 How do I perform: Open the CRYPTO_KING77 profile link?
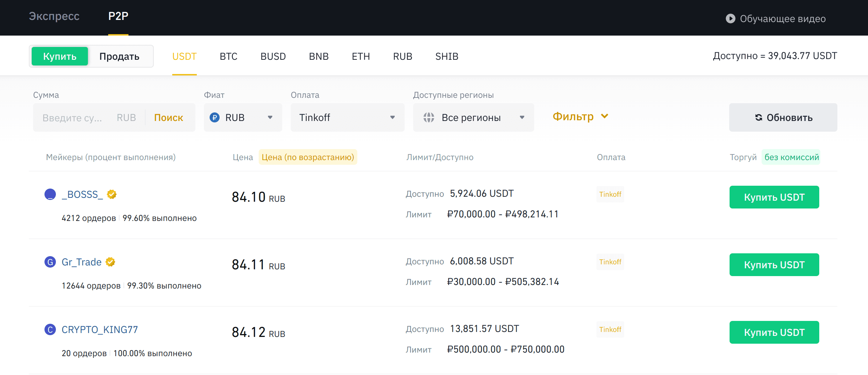pyautogui.click(x=100, y=329)
